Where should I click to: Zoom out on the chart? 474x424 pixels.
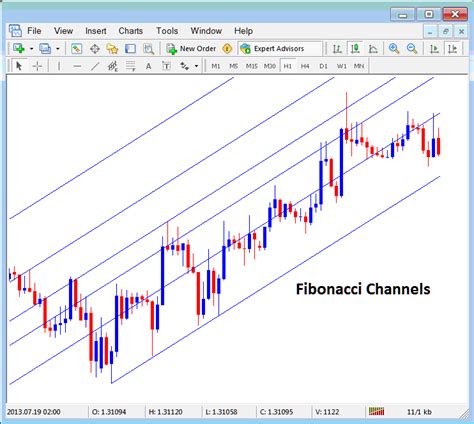(412, 49)
